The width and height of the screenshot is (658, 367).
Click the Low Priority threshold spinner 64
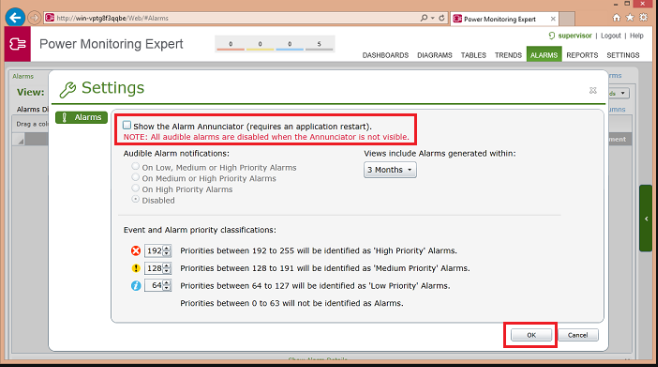[x=157, y=286]
